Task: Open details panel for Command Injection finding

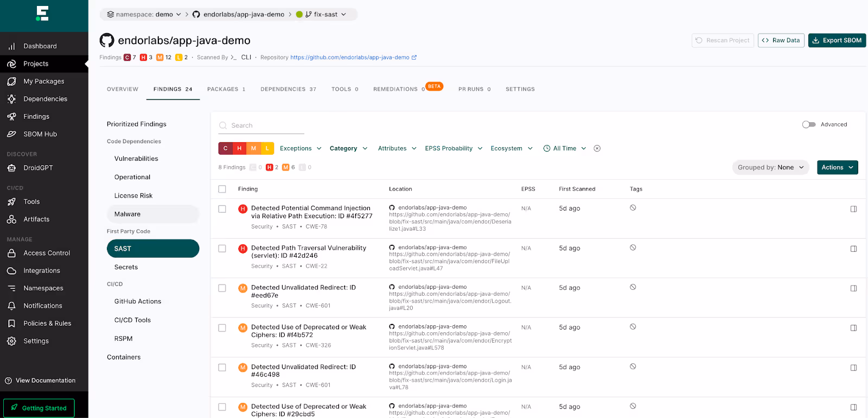Action: click(x=853, y=209)
